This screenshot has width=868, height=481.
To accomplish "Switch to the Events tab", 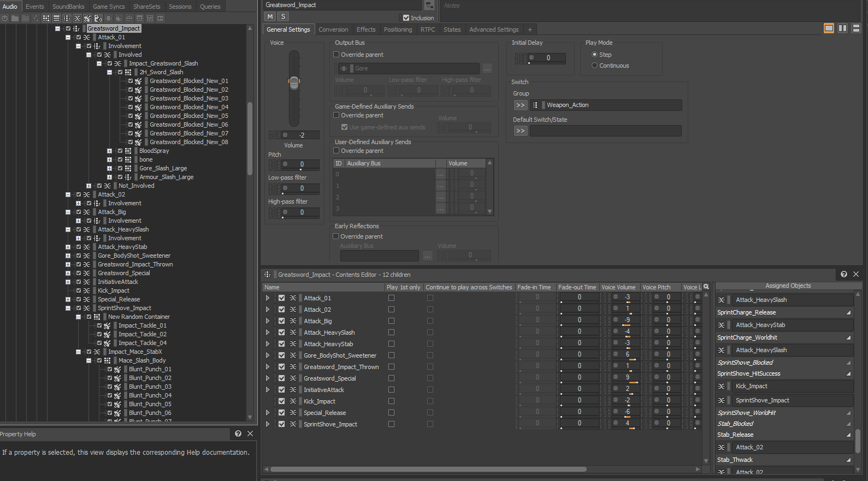I will point(34,7).
